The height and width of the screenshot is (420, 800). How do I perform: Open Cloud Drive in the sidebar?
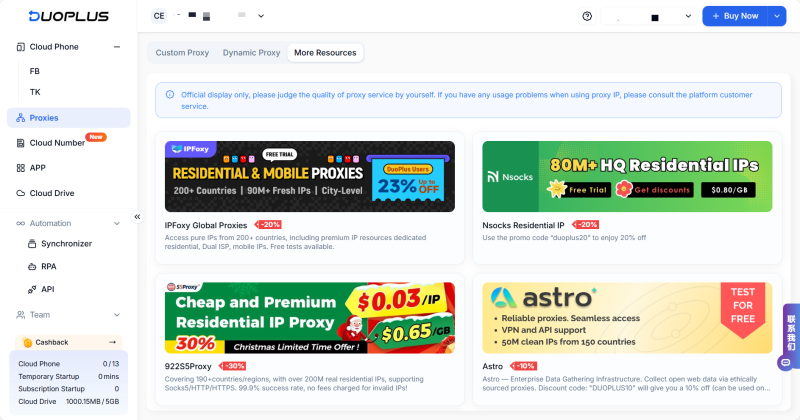click(51, 193)
